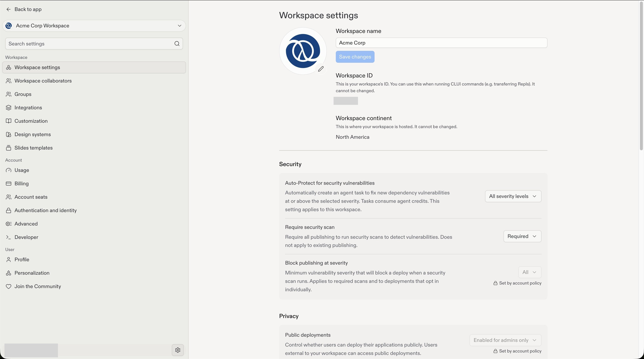Open the Enabled for admins only dropdown

[x=505, y=340]
